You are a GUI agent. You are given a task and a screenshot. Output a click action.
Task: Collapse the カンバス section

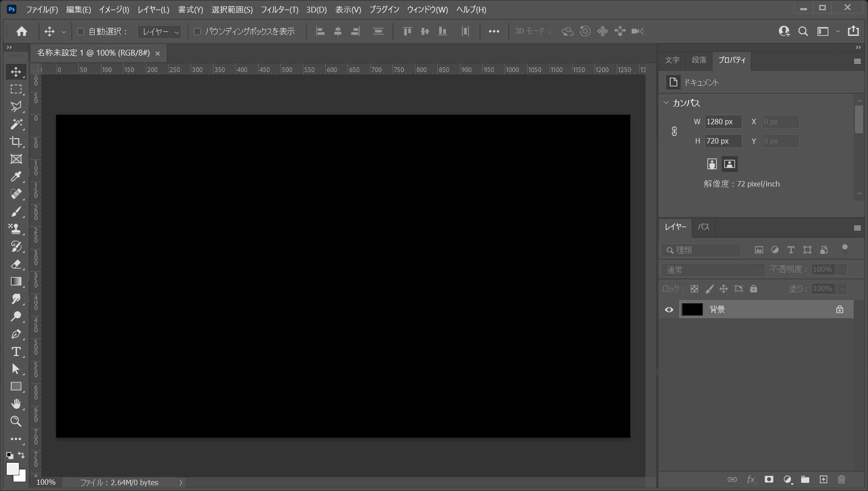coord(666,103)
